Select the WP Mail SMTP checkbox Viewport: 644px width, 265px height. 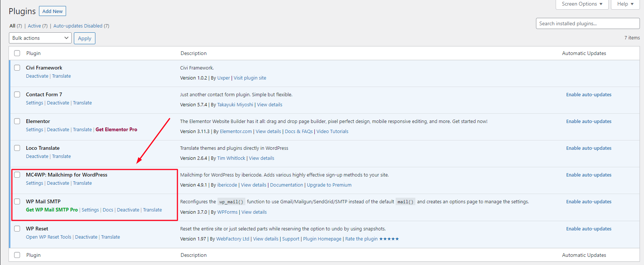click(x=17, y=201)
